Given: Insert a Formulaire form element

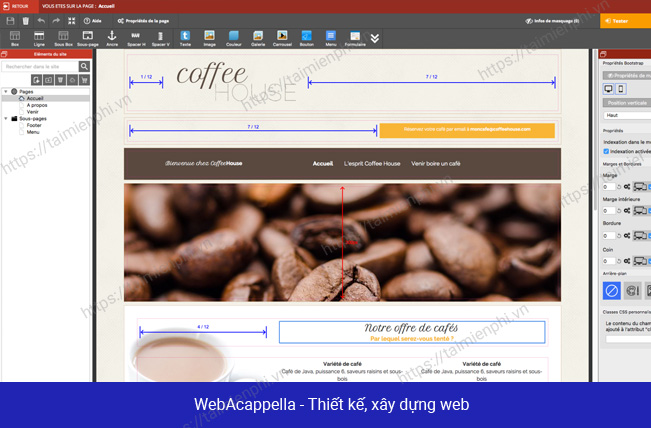Looking at the screenshot, I should [355, 39].
